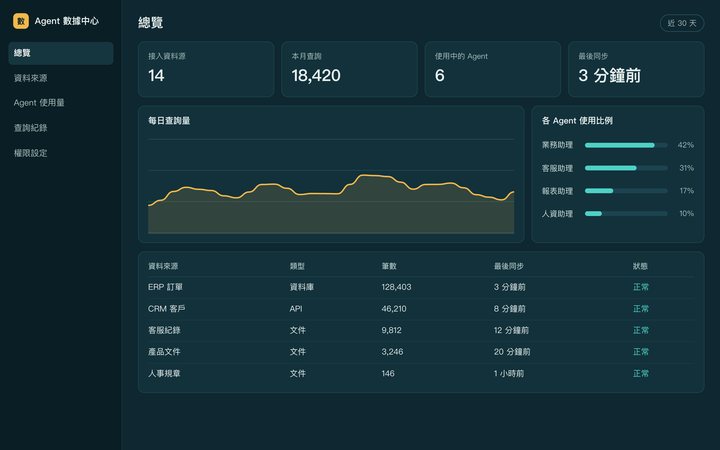
Task: Click the 9,812 count cell
Action: point(391,330)
